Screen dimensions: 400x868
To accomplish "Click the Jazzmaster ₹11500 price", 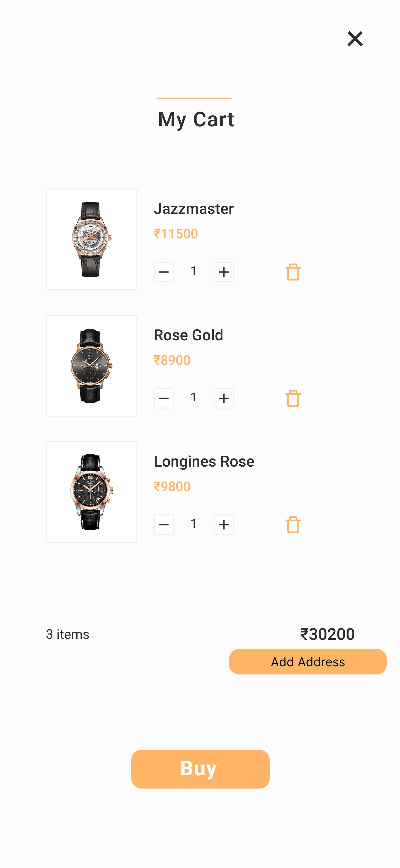I will [x=176, y=234].
